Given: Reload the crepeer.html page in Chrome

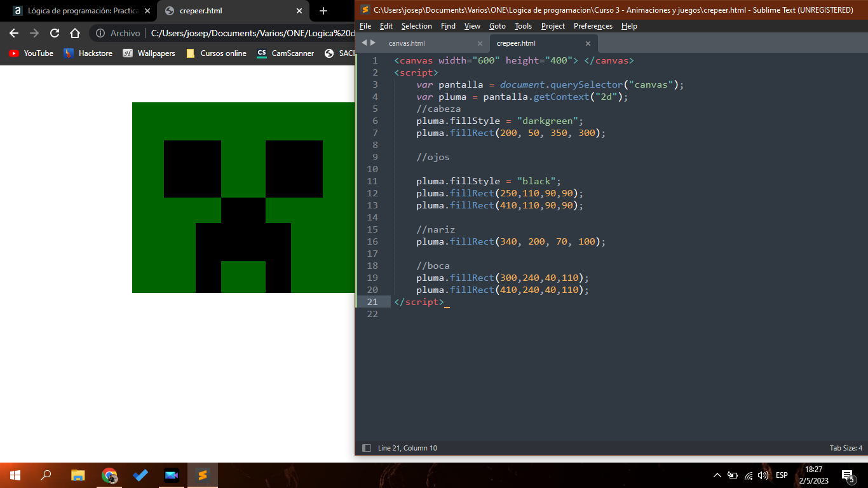Looking at the screenshot, I should pyautogui.click(x=55, y=33).
